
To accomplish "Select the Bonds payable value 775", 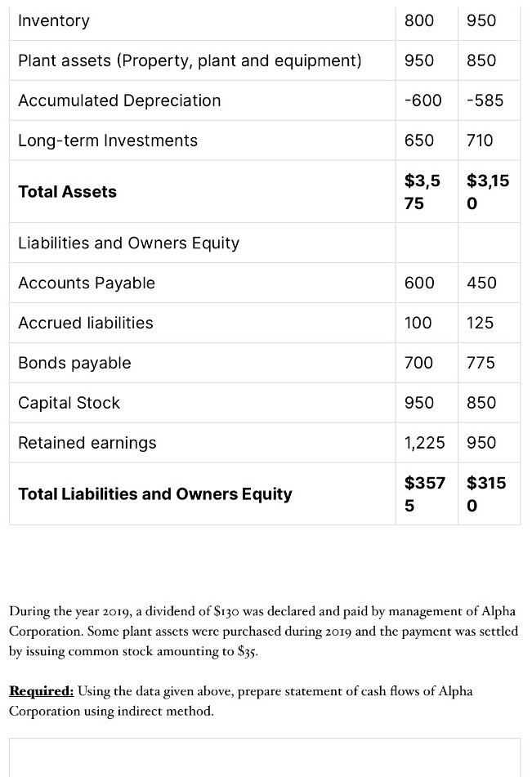I will pos(481,363).
